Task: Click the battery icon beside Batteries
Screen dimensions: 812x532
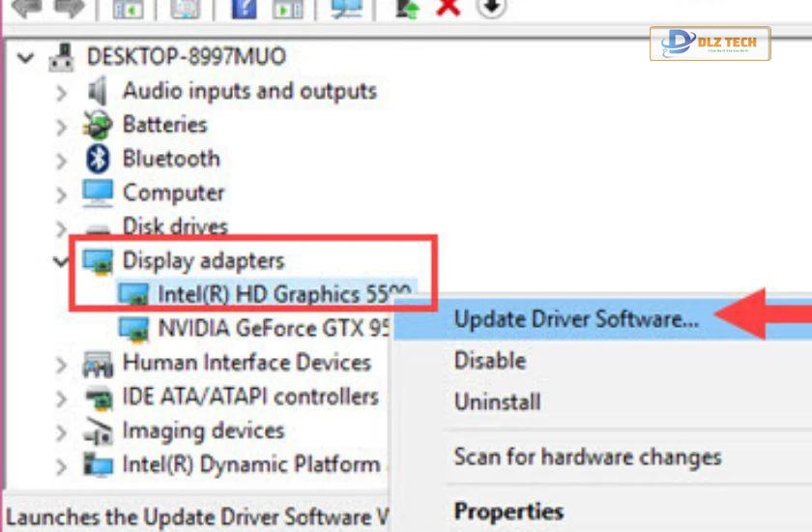Action: tap(98, 126)
